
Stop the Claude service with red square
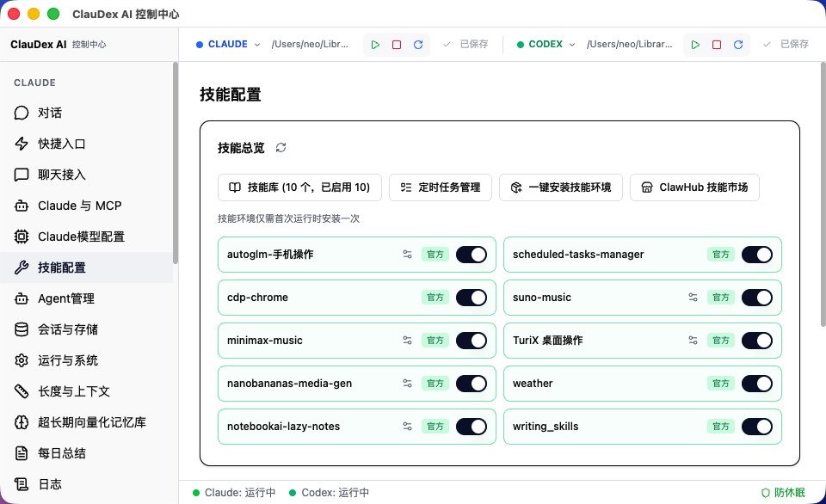397,45
